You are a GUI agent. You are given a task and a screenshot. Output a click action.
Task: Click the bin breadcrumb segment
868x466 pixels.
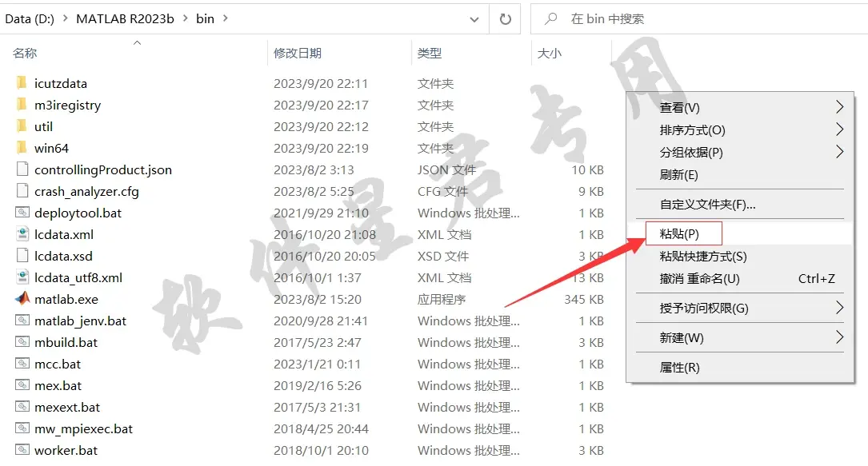coord(205,19)
